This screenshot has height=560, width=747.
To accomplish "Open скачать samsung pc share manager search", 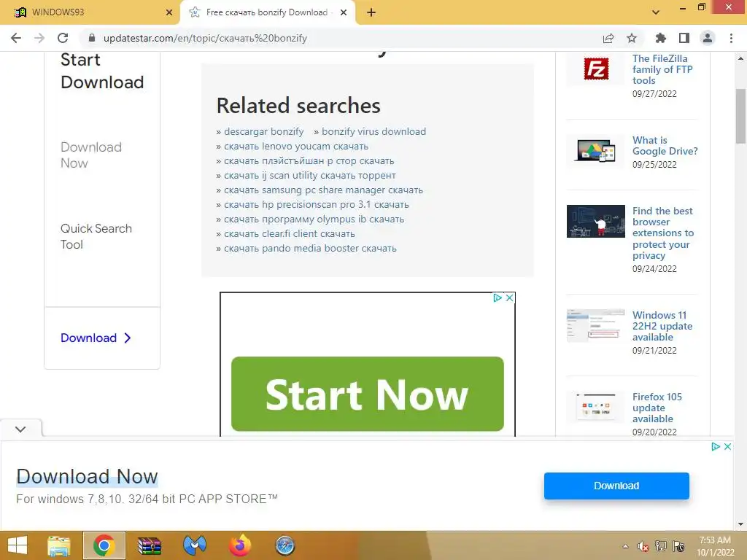I will 323,190.
